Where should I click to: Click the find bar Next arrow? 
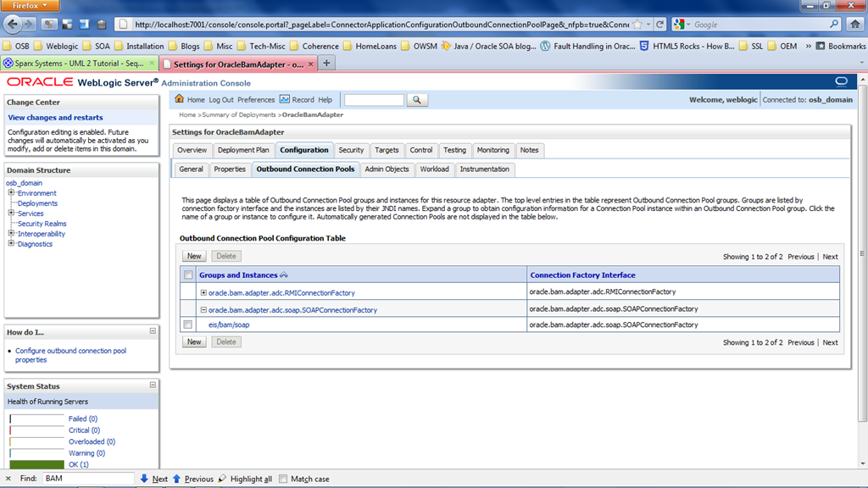tap(145, 479)
